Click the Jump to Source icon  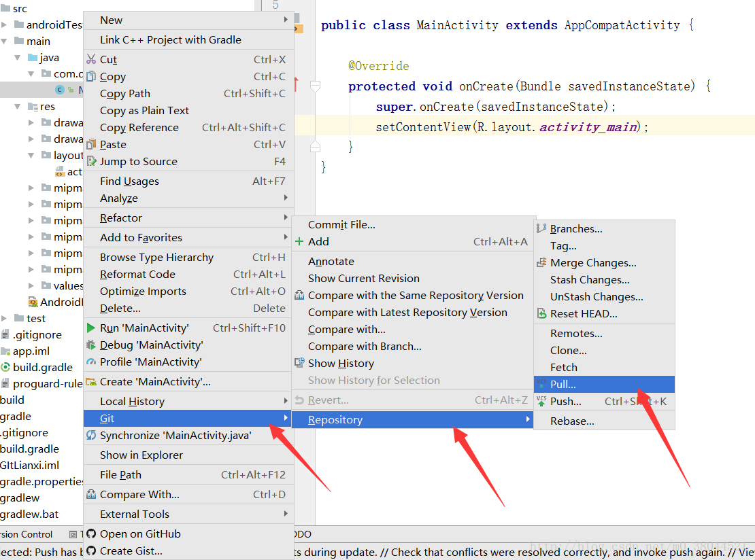coord(91,162)
